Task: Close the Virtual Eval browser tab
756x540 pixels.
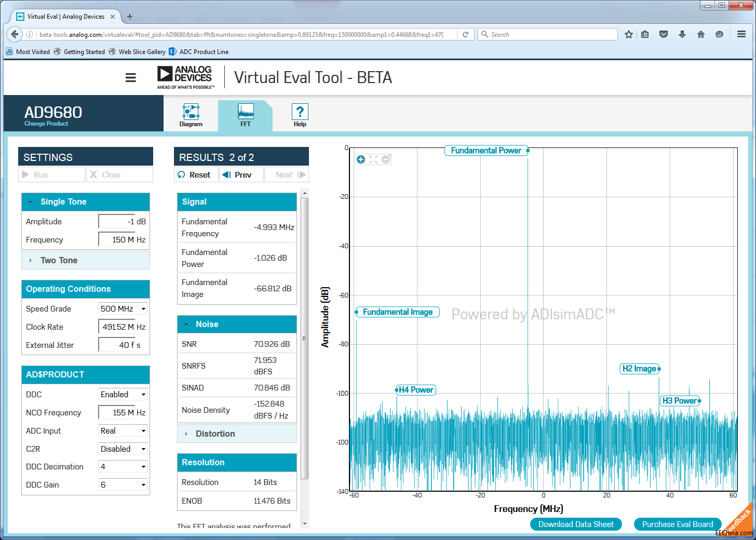Action: [113, 17]
